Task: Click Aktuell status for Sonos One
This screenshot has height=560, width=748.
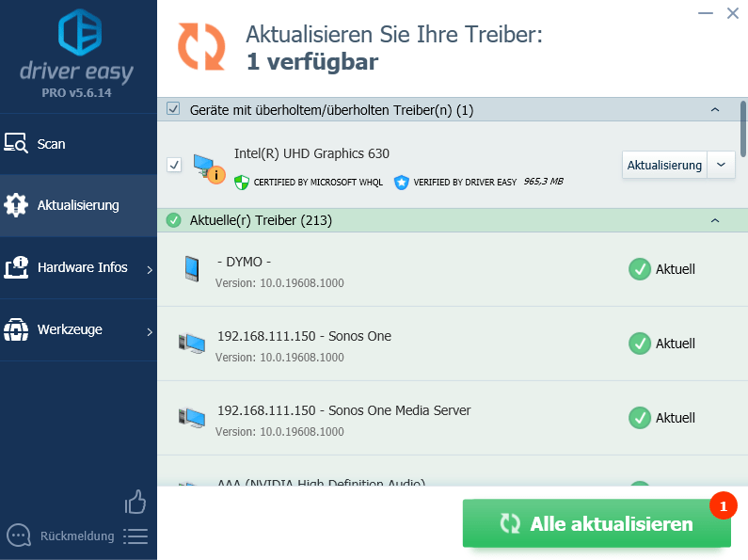Action: coord(675,344)
